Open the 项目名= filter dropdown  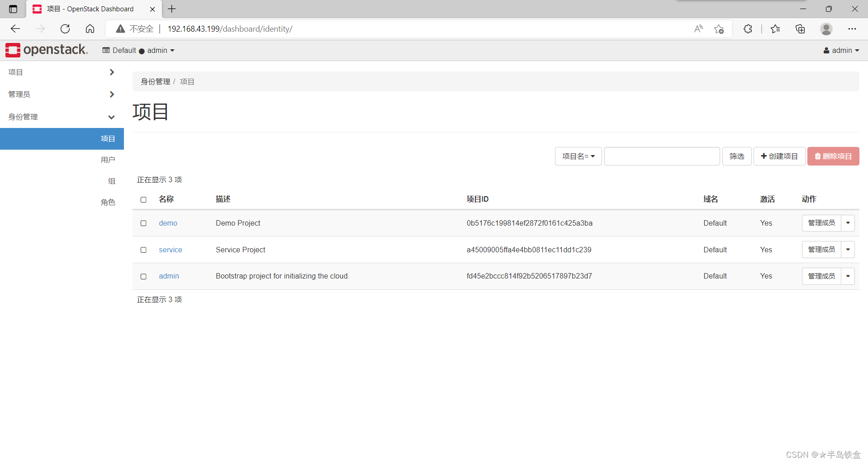(578, 156)
